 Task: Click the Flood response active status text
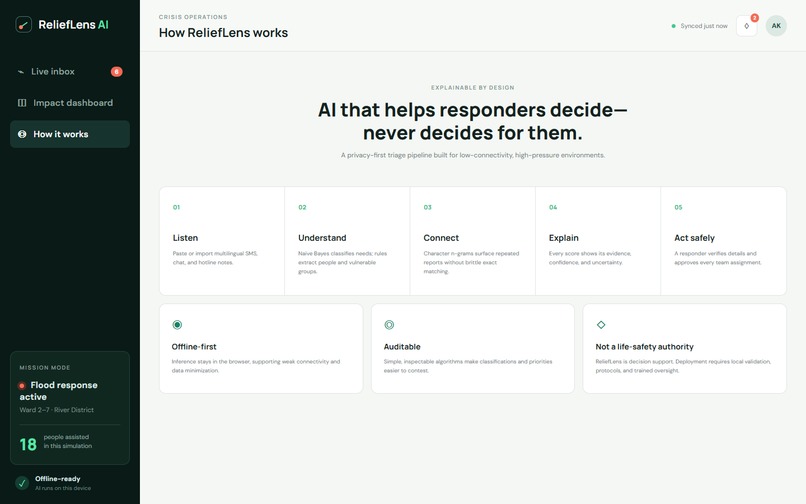59,391
